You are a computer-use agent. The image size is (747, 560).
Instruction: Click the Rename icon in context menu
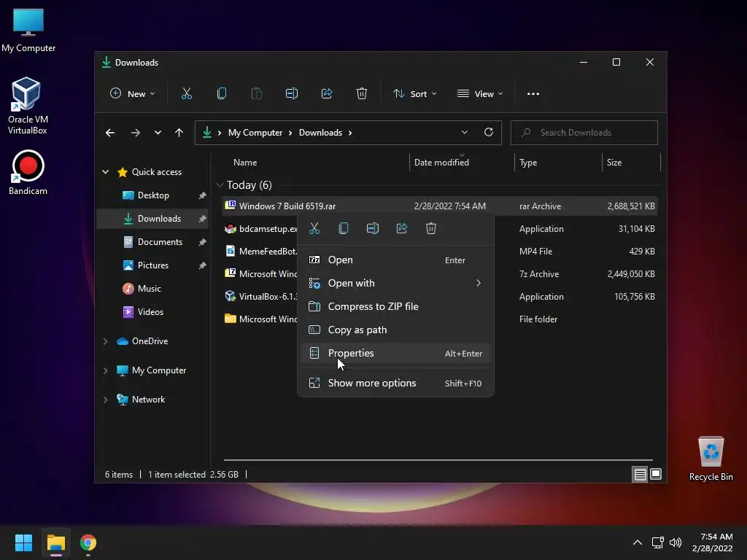[373, 228]
